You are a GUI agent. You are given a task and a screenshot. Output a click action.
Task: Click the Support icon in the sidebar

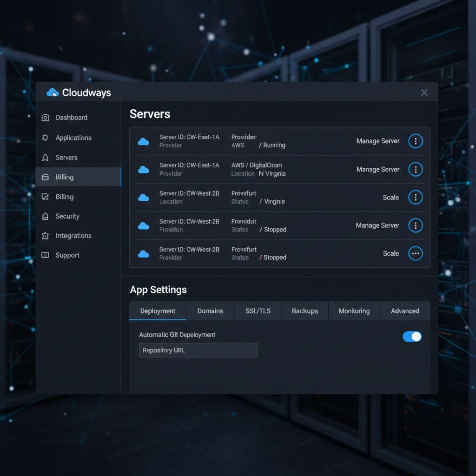pyautogui.click(x=45, y=255)
